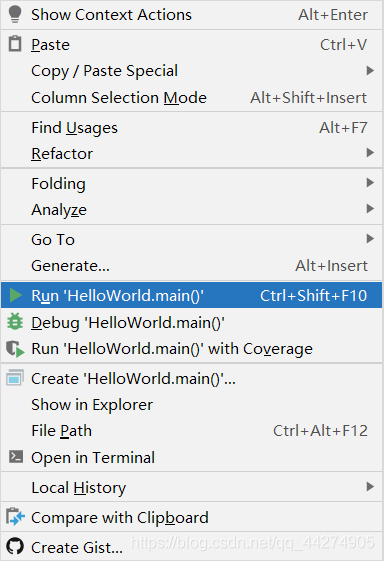Screen dimensions: 384x561
Task: Select Compare with Clipboard
Action: point(192,517)
